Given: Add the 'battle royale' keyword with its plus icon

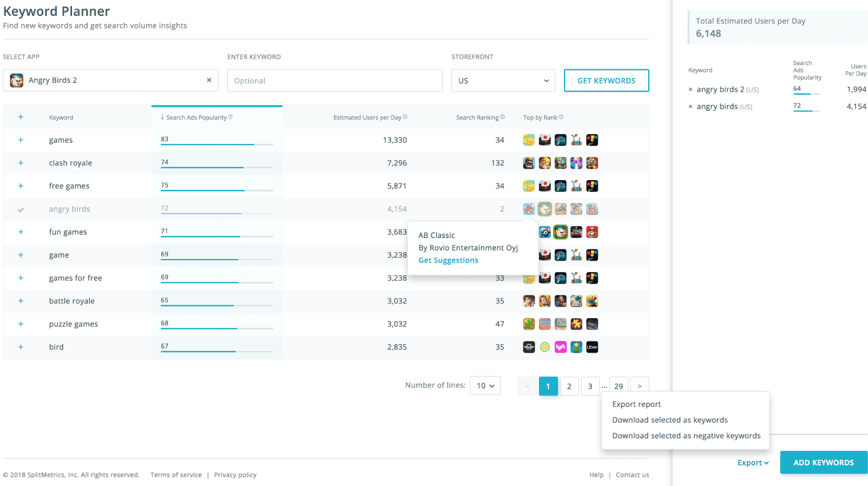Looking at the screenshot, I should pyautogui.click(x=21, y=301).
